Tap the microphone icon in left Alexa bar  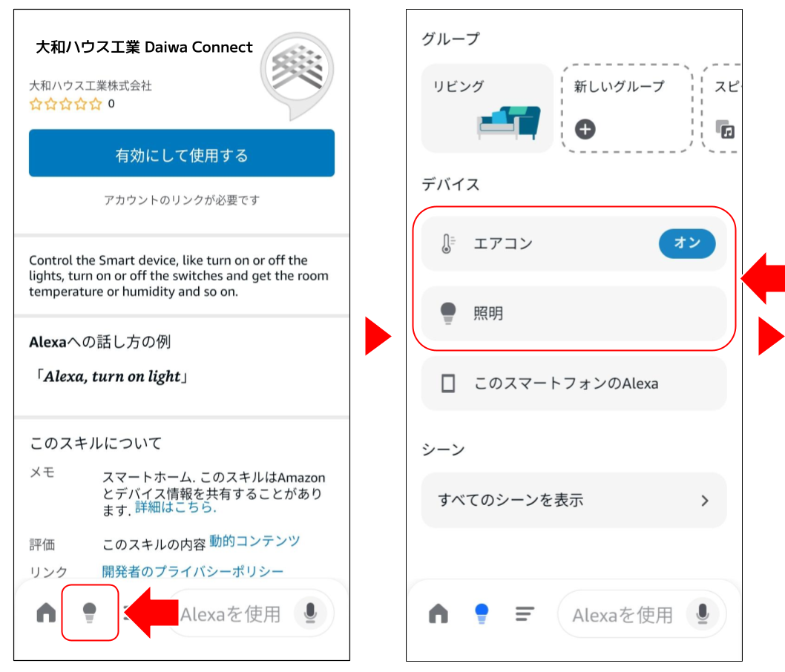pos(310,613)
